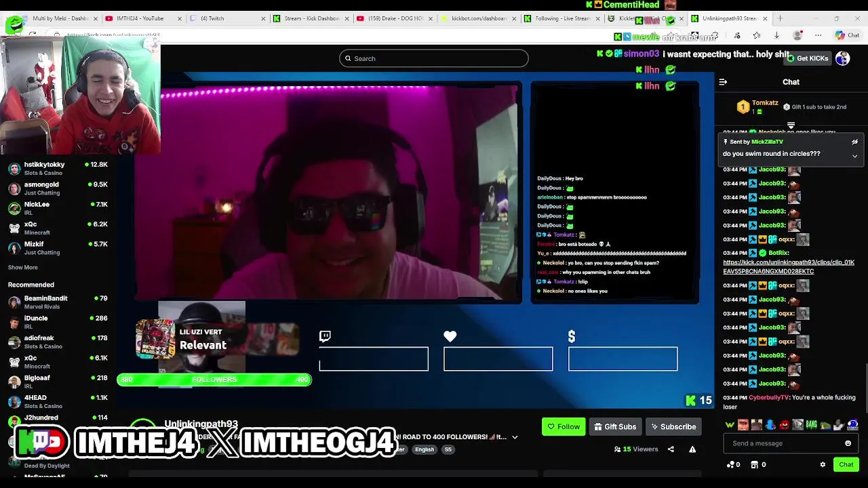The height and width of the screenshot is (488, 868).
Task: Open chat settings gear icon
Action: coord(823,464)
